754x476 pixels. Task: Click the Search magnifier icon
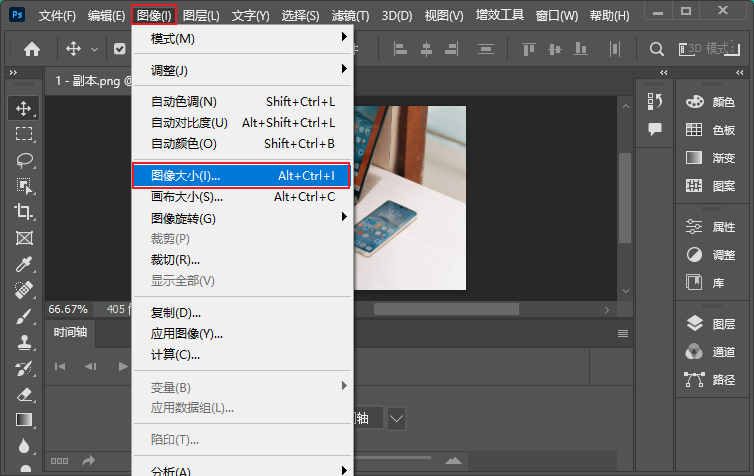coord(657,49)
